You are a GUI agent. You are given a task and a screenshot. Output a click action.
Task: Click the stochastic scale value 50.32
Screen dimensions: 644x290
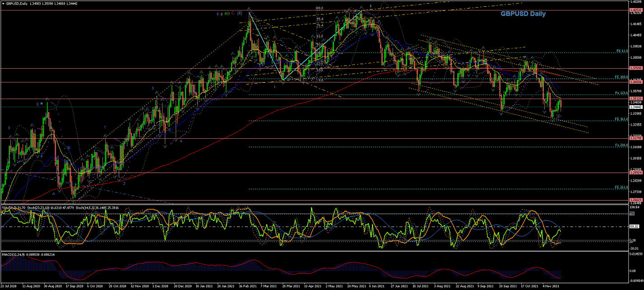(634, 227)
